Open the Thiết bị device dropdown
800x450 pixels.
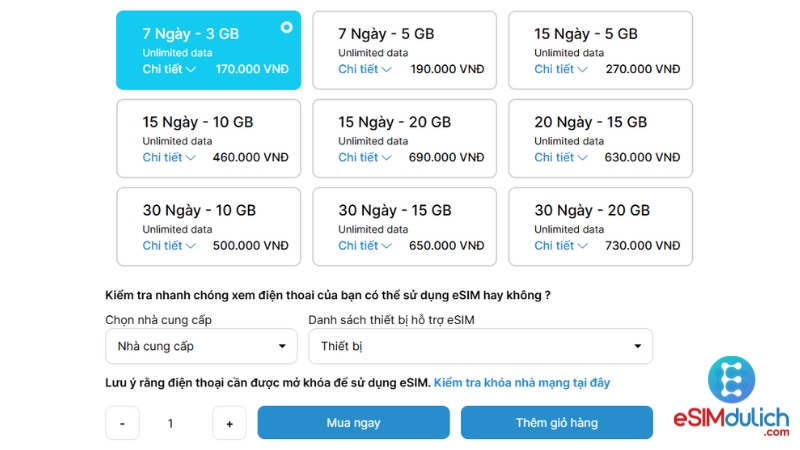(x=480, y=346)
